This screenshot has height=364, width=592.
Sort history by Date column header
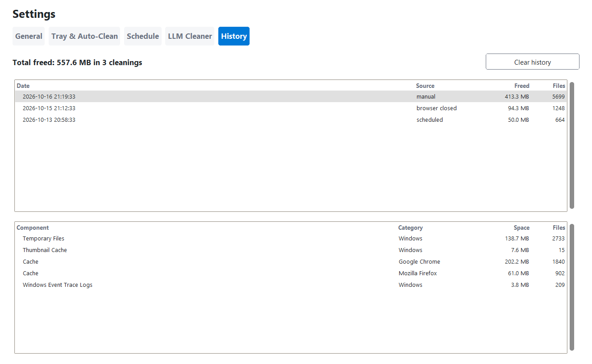(x=23, y=86)
